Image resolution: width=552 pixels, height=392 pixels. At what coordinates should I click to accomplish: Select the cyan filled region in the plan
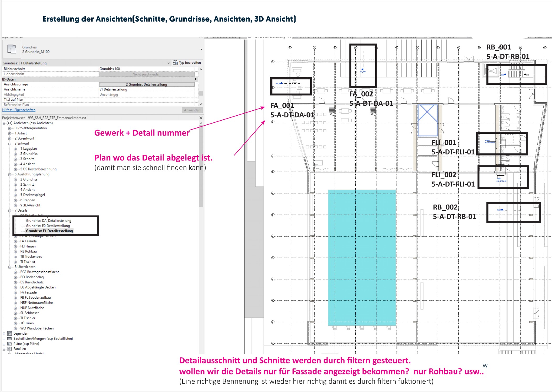(x=362, y=257)
